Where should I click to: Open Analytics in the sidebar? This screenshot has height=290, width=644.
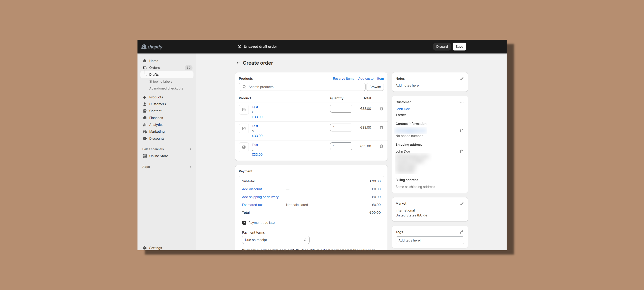[156, 125]
